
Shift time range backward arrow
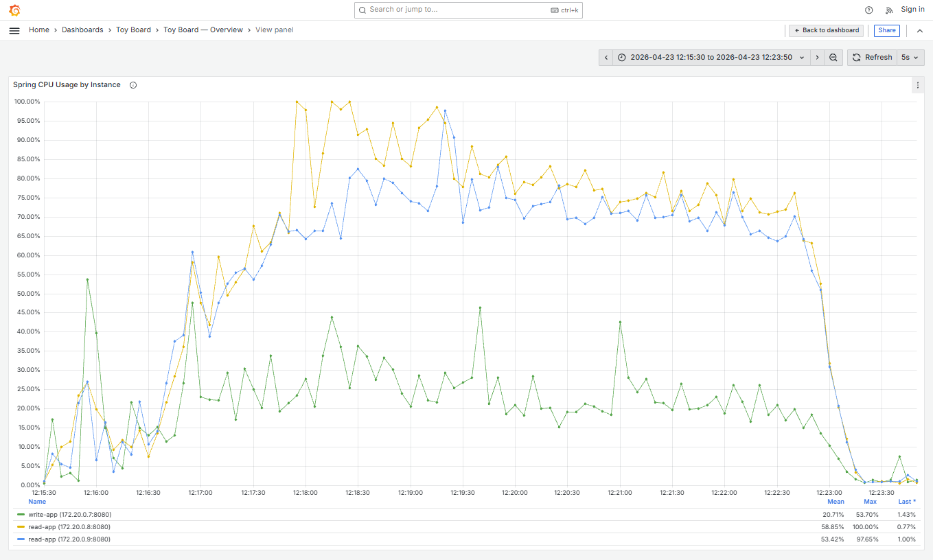[606, 58]
